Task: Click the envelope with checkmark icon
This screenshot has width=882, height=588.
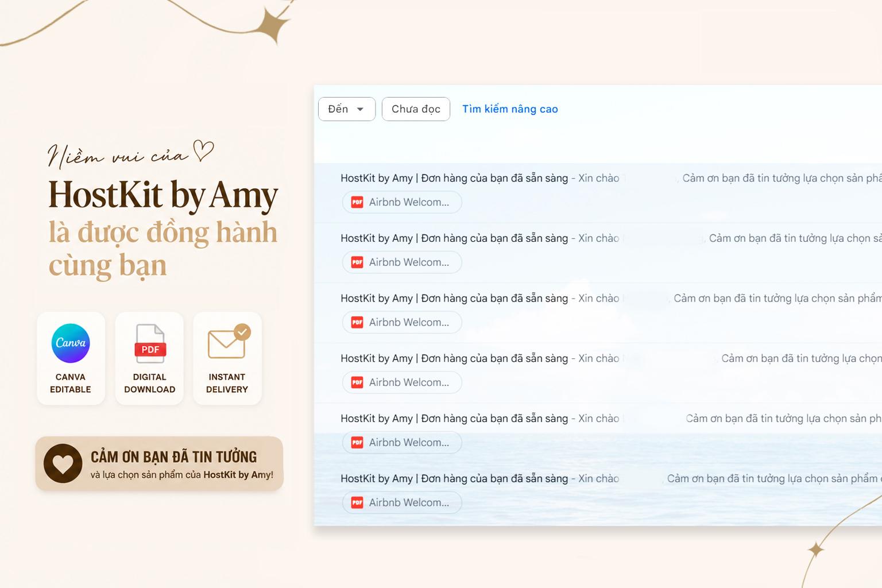Action: pos(229,341)
